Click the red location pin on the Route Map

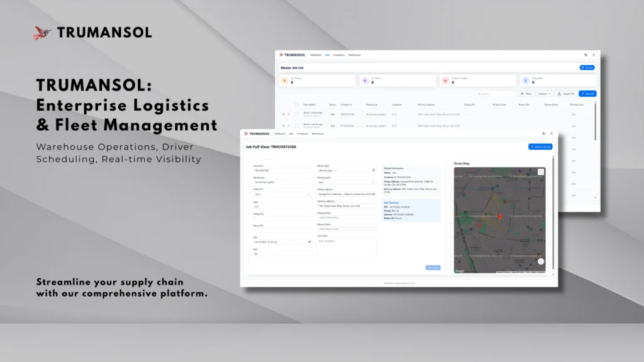click(x=500, y=217)
